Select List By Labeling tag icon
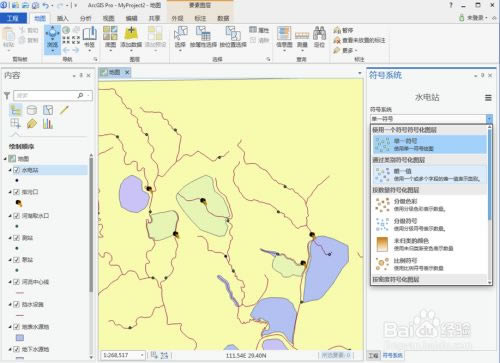 click(x=32, y=124)
